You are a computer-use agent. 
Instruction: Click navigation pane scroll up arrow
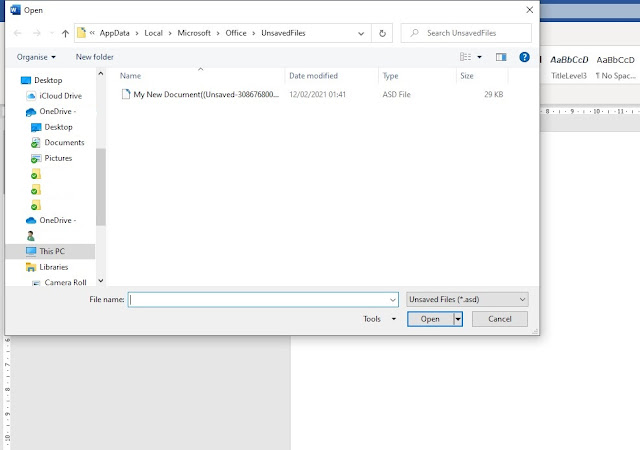(x=101, y=74)
